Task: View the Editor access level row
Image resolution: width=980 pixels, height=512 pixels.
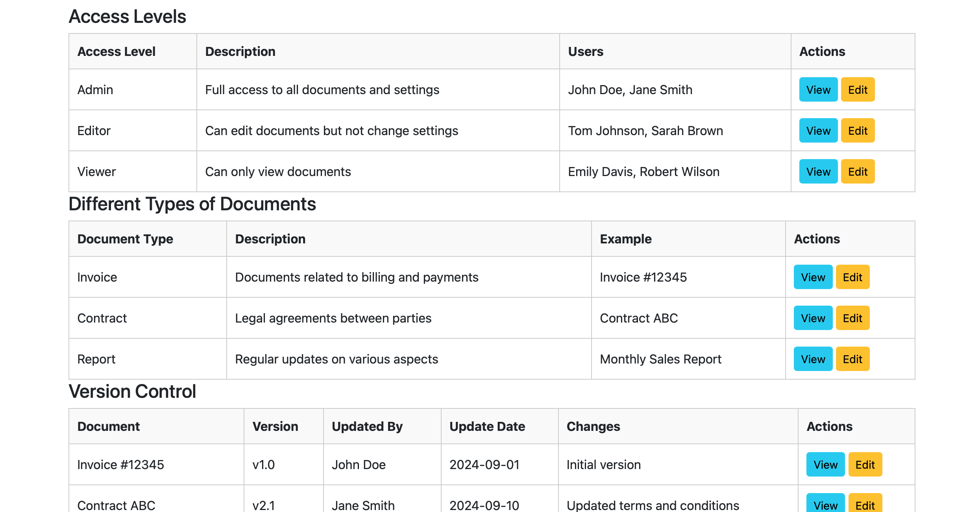Action: (x=818, y=131)
